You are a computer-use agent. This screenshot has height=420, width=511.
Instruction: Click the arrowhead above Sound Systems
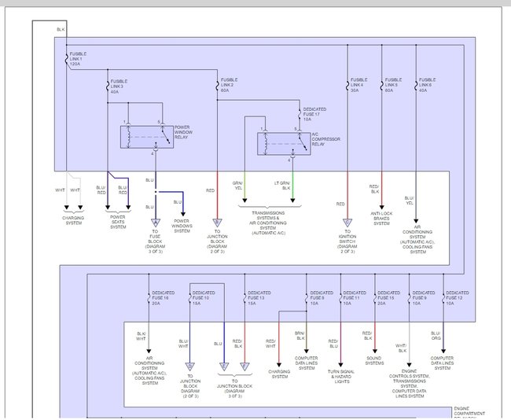375,352
